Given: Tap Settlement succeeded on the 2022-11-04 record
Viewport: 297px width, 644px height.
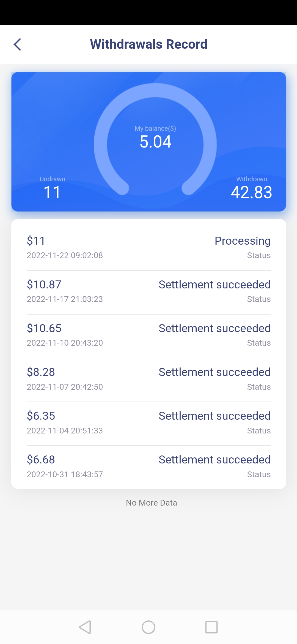Looking at the screenshot, I should (x=215, y=416).
